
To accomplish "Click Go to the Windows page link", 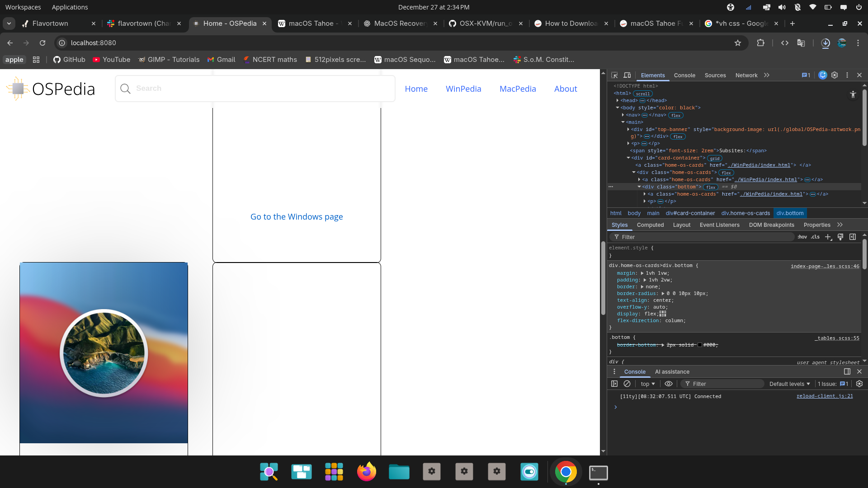I will click(x=297, y=217).
